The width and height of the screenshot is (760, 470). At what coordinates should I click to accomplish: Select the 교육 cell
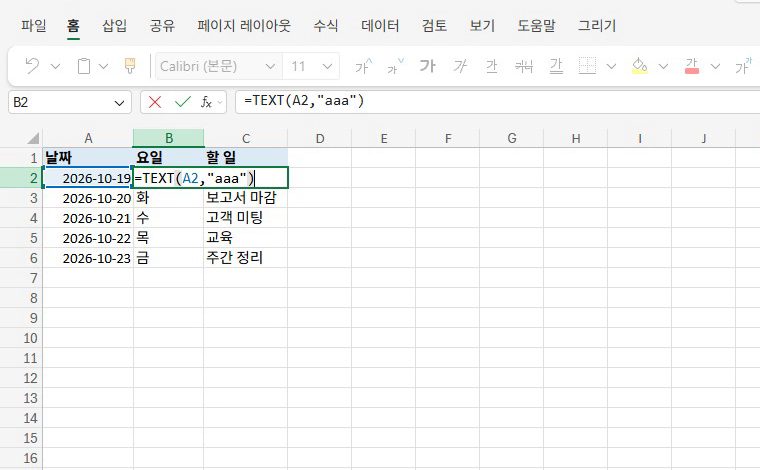click(x=246, y=238)
